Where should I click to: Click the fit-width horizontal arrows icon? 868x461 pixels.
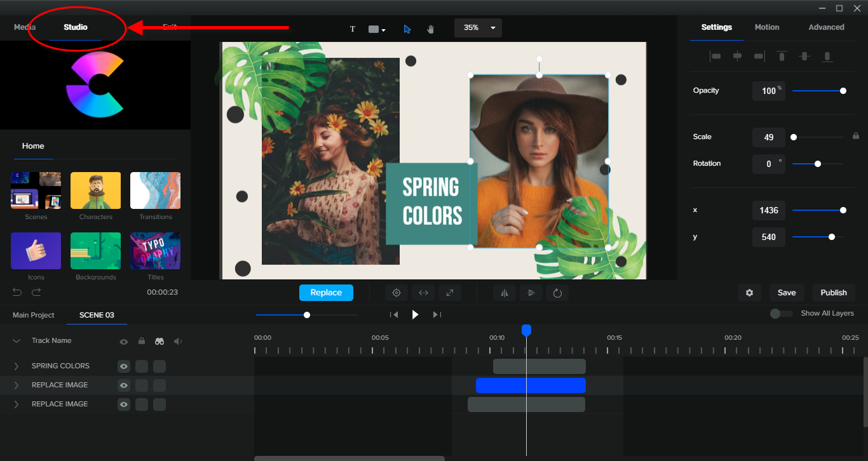point(423,293)
